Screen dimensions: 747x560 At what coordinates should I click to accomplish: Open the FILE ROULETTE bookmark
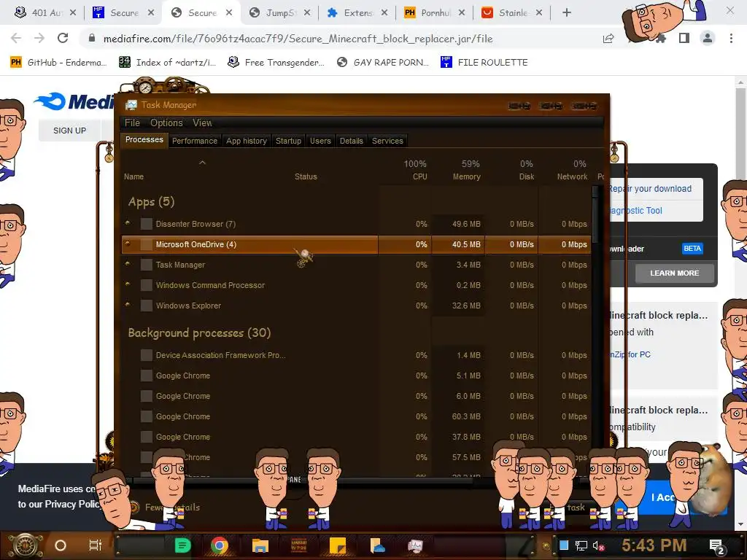pyautogui.click(x=484, y=63)
